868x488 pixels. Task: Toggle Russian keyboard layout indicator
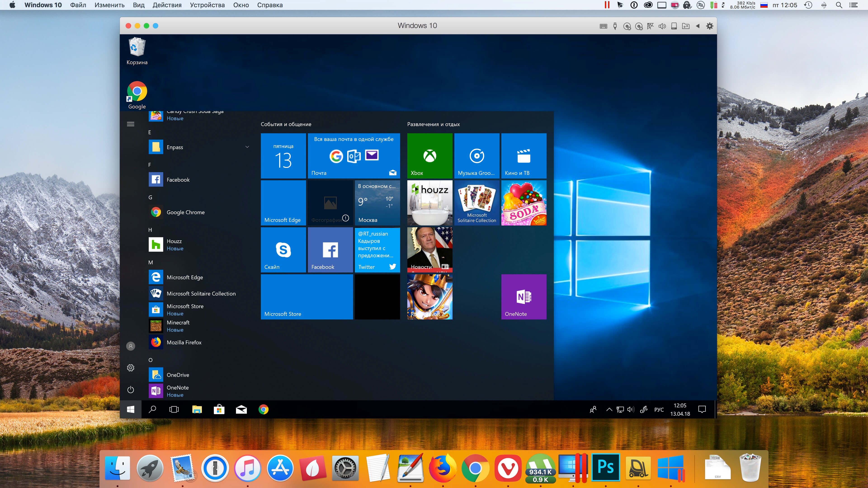pos(659,409)
